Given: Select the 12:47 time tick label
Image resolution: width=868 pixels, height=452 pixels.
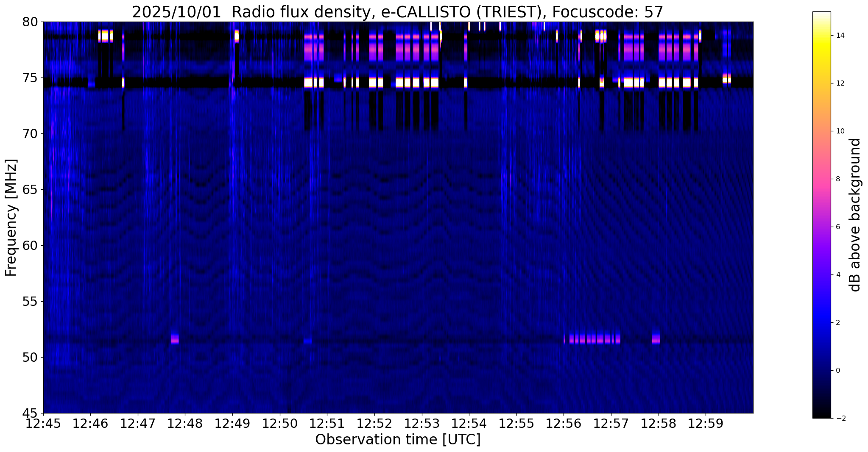Looking at the screenshot, I should 138,424.
